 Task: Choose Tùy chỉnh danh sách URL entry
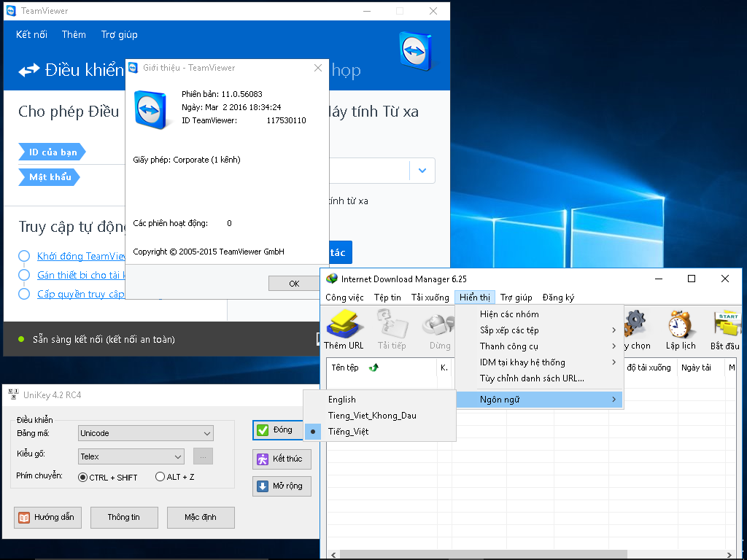(x=539, y=378)
